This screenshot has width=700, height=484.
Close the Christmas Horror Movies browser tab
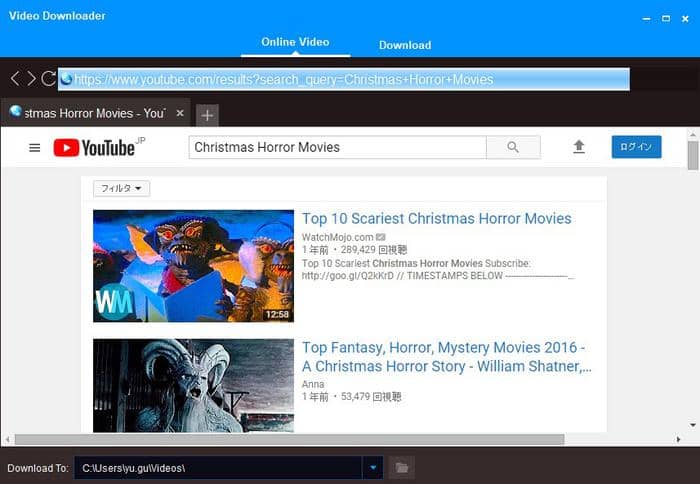pyautogui.click(x=180, y=113)
